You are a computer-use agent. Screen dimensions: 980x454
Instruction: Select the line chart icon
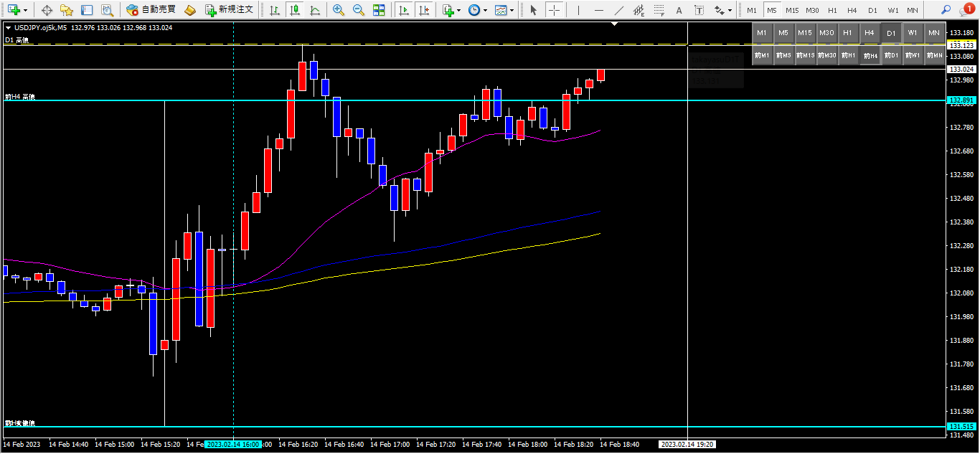click(x=315, y=10)
